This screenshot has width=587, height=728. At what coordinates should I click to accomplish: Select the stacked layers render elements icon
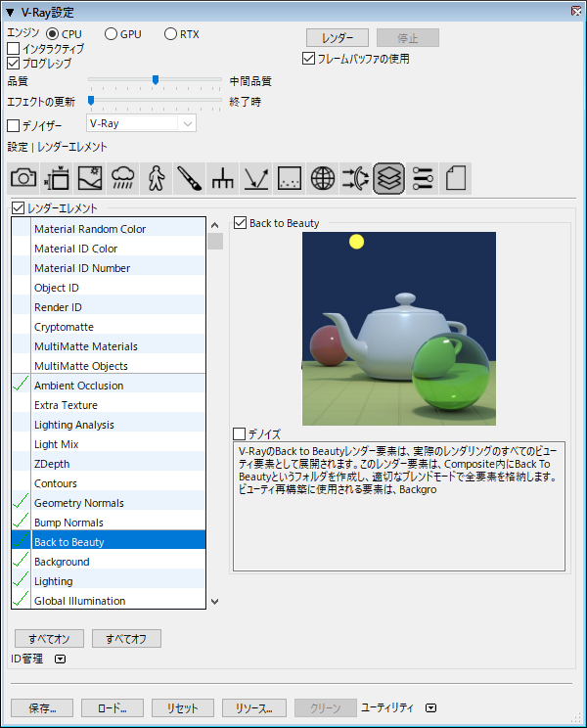[x=389, y=177]
